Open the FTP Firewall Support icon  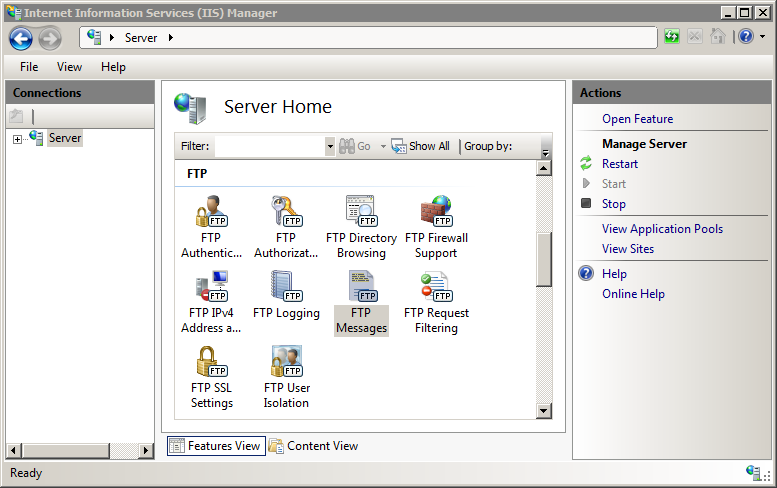click(436, 211)
